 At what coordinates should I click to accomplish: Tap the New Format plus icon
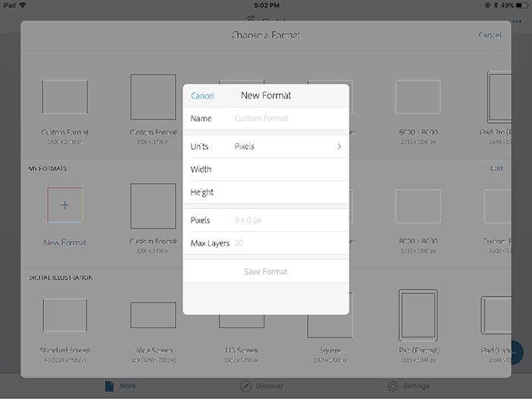click(x=65, y=205)
